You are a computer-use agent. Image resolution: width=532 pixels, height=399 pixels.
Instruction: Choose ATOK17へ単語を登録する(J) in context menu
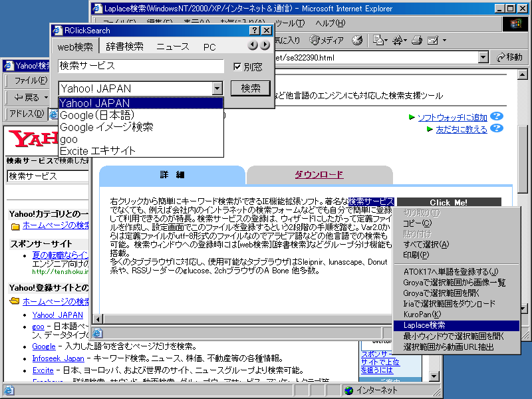pyautogui.click(x=456, y=272)
